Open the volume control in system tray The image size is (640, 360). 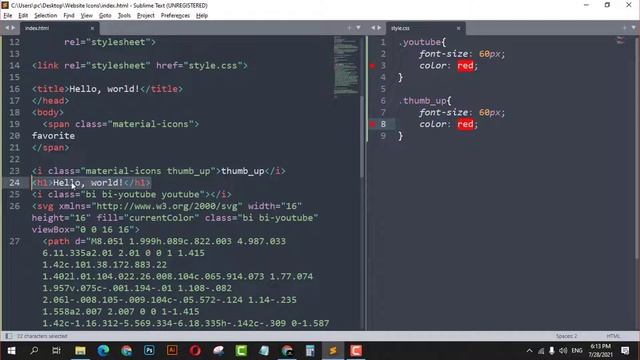point(563,351)
